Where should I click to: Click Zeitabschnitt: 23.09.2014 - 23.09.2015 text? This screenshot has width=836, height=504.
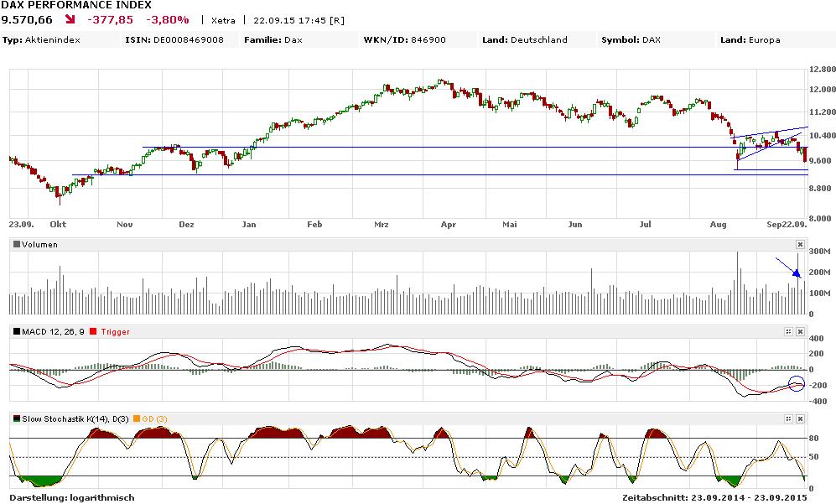[x=714, y=497]
